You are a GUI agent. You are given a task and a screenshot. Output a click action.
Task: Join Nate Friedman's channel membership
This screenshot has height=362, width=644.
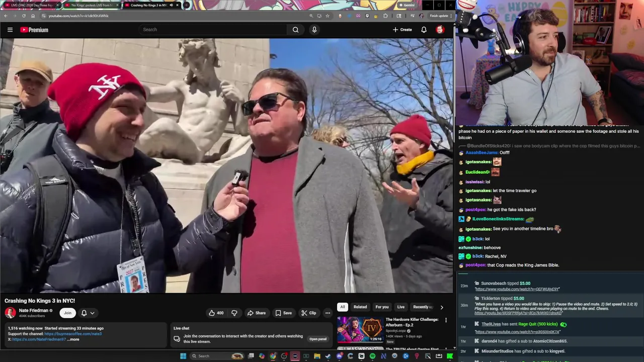(67, 313)
